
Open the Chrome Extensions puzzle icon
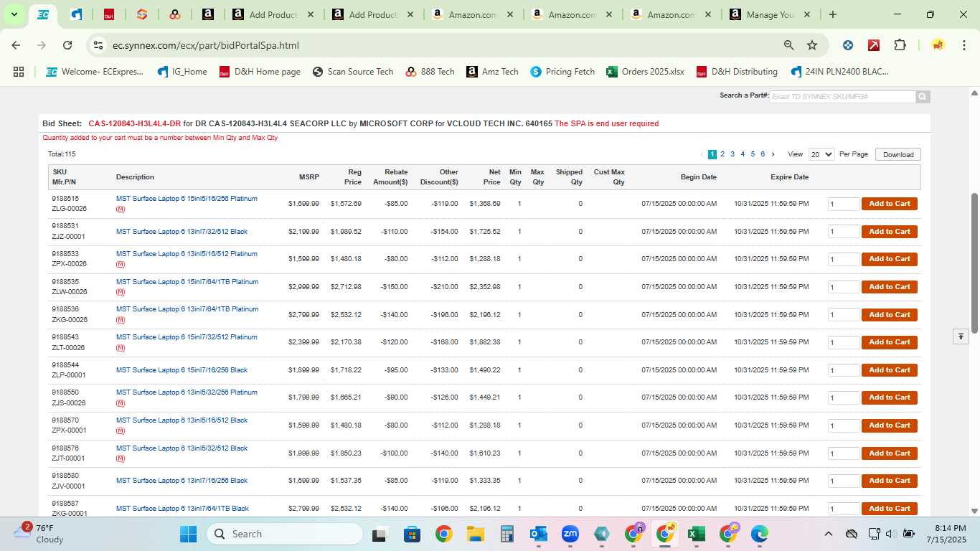[900, 45]
